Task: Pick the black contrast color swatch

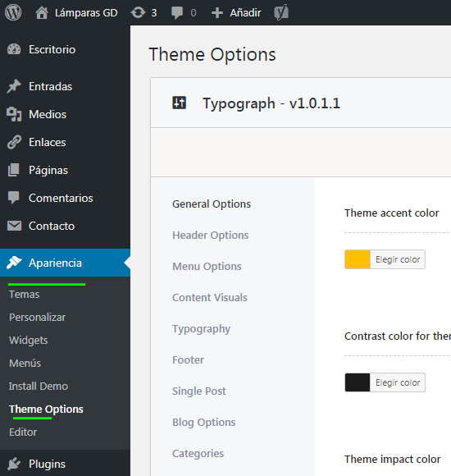Action: click(358, 382)
